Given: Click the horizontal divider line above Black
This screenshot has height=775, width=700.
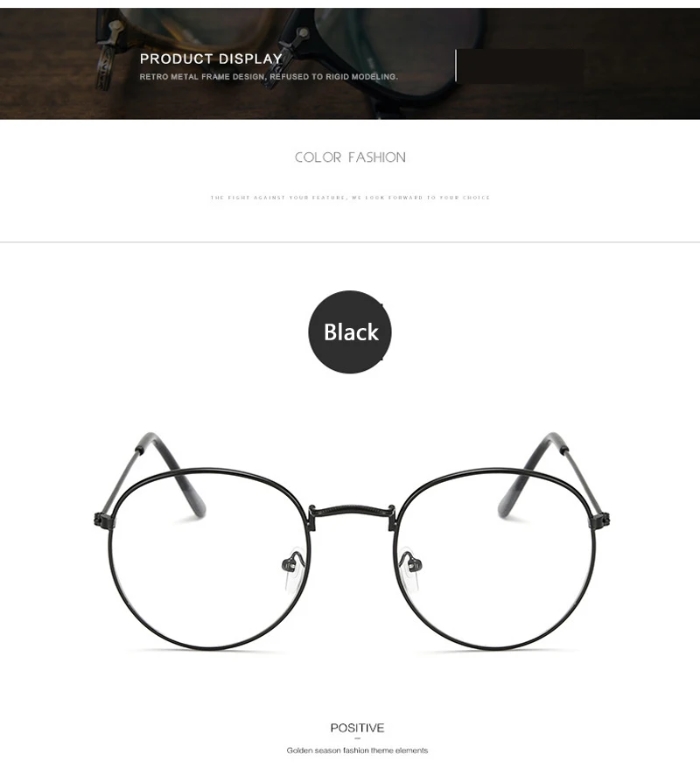Looking at the screenshot, I should point(350,242).
